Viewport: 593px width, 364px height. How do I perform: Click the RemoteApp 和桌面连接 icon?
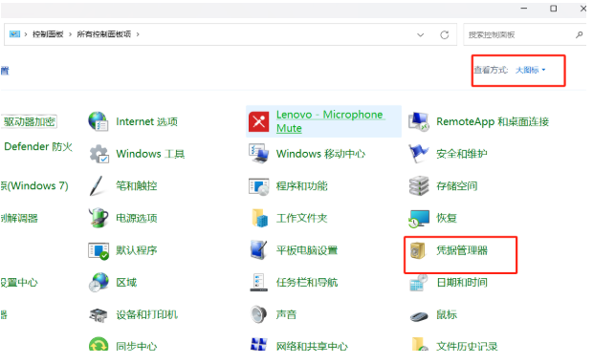419,121
